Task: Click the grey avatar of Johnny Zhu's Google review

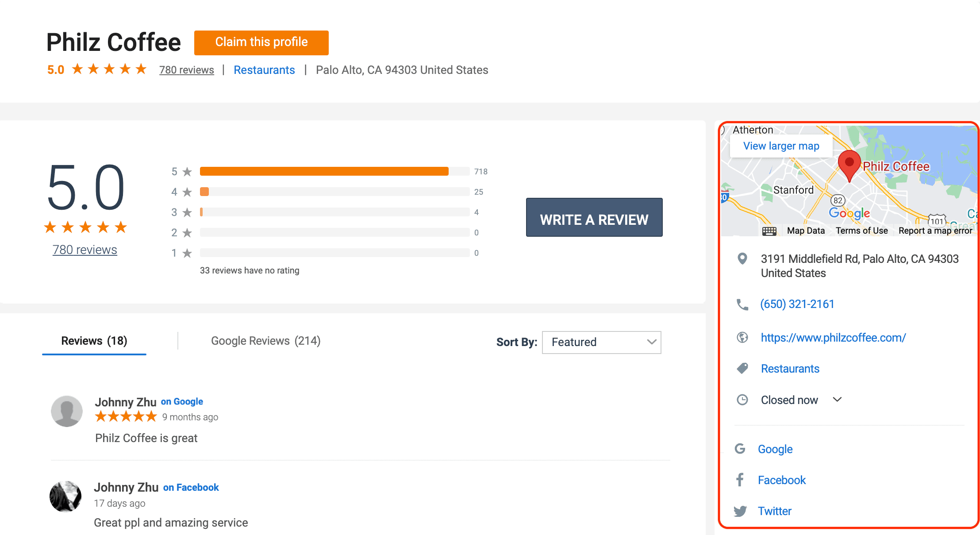Action: [x=67, y=411]
